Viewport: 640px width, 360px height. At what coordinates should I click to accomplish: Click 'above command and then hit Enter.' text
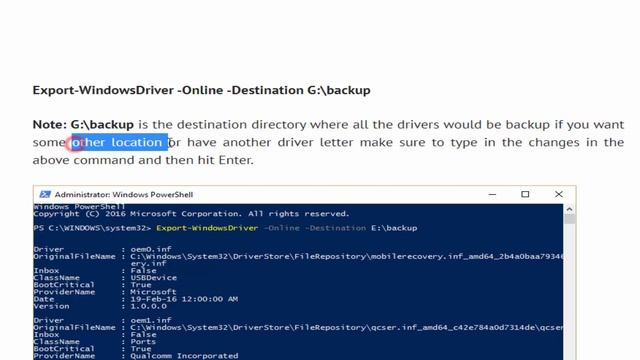pos(143,160)
